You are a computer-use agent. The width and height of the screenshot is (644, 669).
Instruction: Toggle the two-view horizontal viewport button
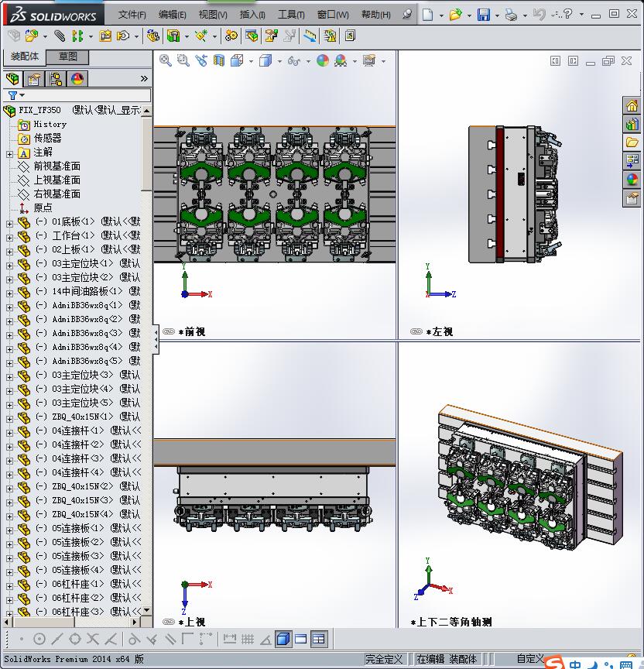[x=301, y=639]
